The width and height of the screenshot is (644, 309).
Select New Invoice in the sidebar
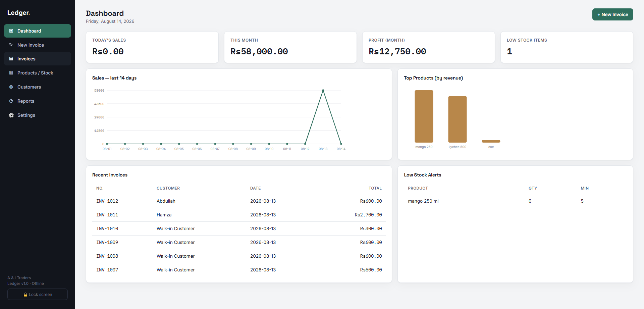38,45
